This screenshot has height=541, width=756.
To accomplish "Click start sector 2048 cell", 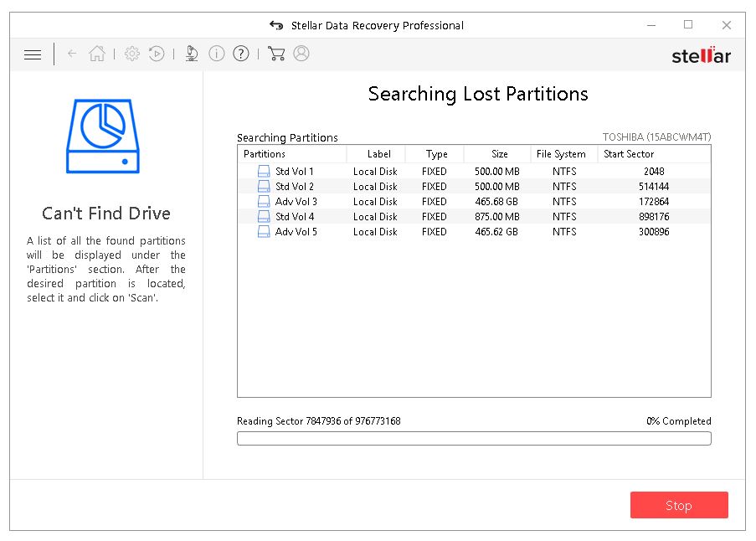I will [654, 171].
